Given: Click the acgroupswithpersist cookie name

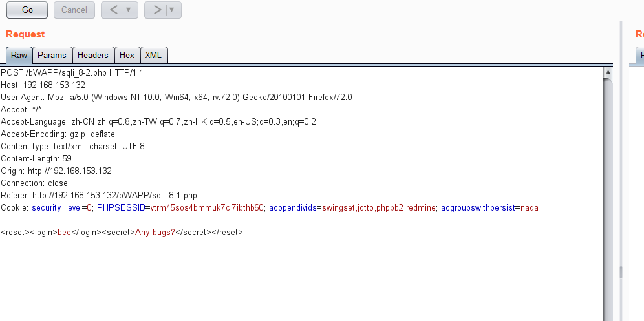Looking at the screenshot, I should 478,208.
